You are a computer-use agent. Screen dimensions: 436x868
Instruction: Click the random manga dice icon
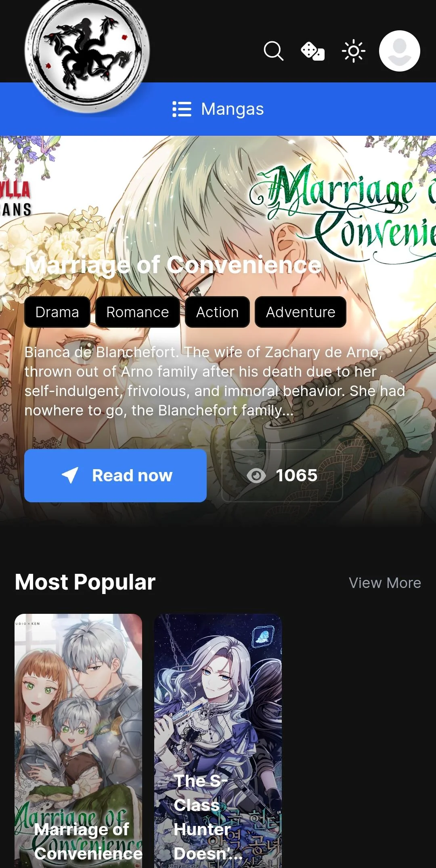click(313, 51)
